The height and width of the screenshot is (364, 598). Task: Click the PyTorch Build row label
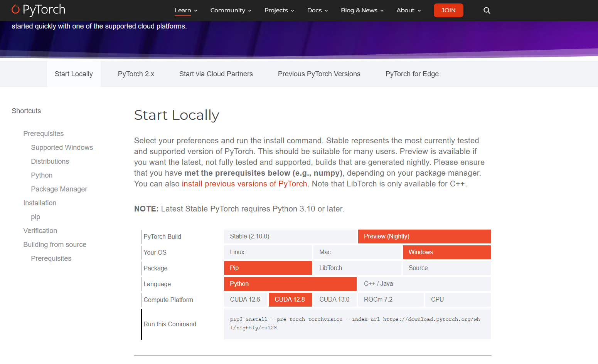tap(162, 237)
